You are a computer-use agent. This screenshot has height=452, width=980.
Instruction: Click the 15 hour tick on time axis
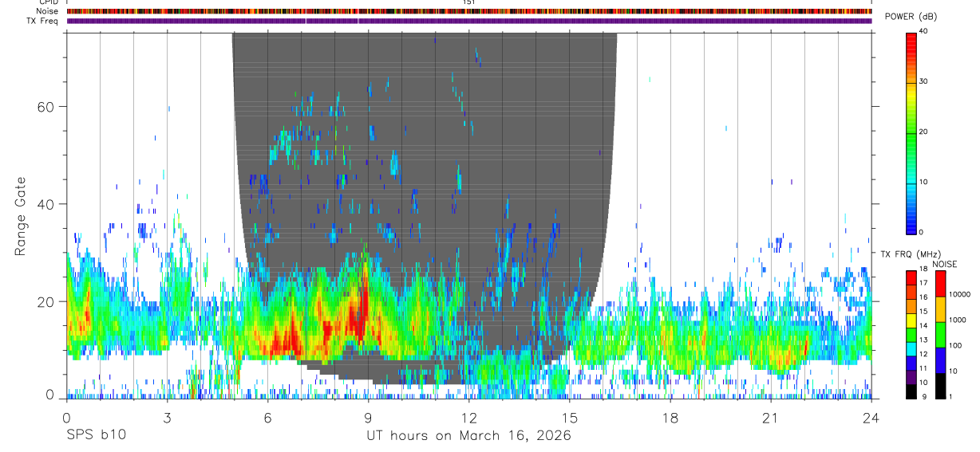click(570, 417)
